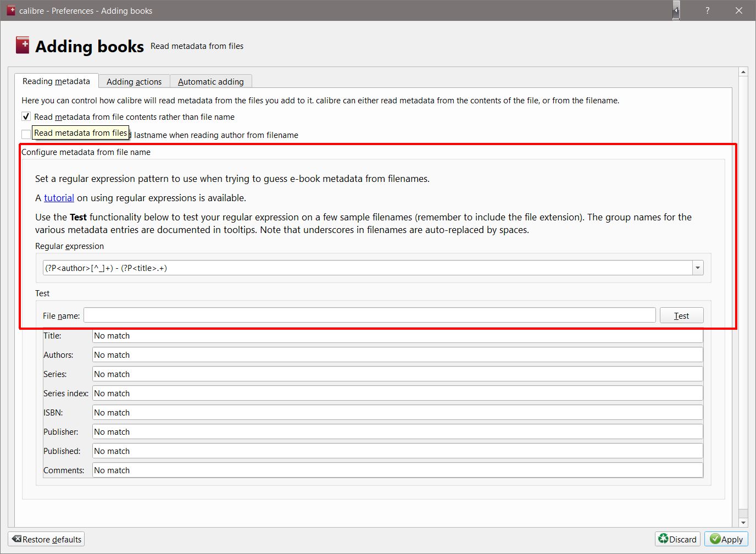Focus the Regular expression text field
756x554 pixels.
coord(368,268)
